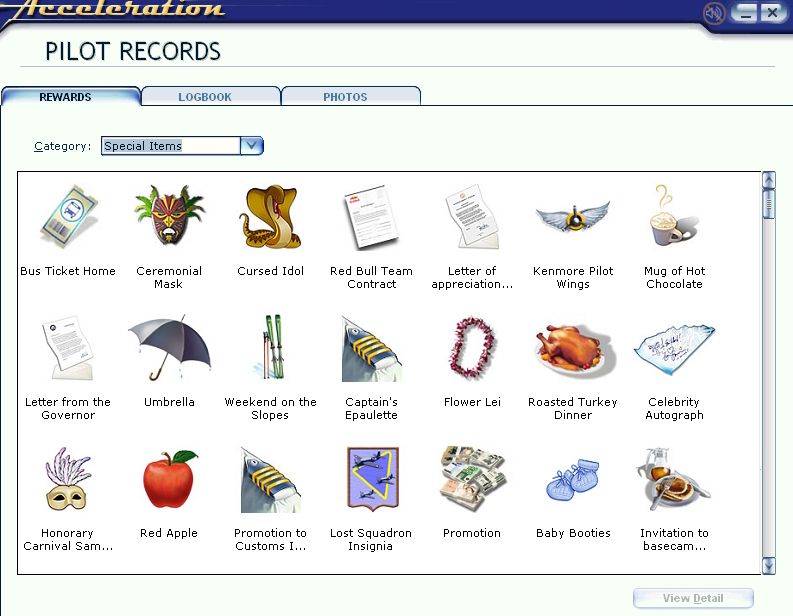This screenshot has width=793, height=616.
Task: Select the Promotion to Customs epaulette icon
Action: pyautogui.click(x=271, y=480)
